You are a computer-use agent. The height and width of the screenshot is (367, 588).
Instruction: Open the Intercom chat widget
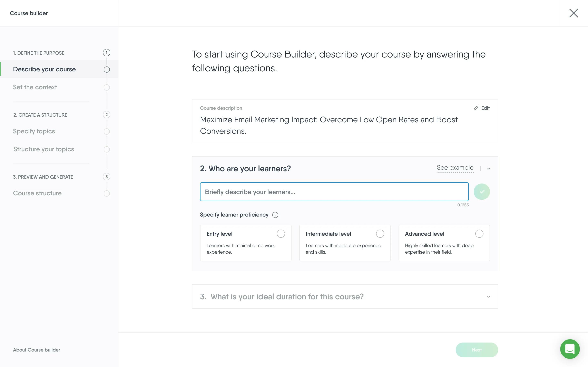tap(570, 349)
